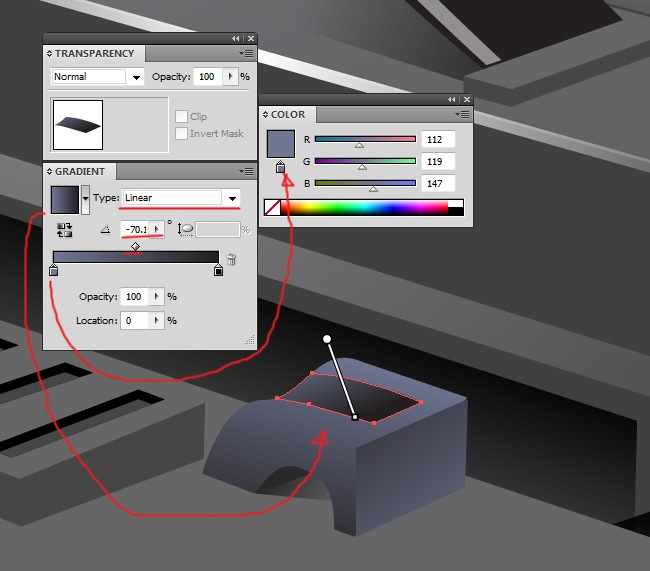Close the Transparency panel group

tap(251, 39)
